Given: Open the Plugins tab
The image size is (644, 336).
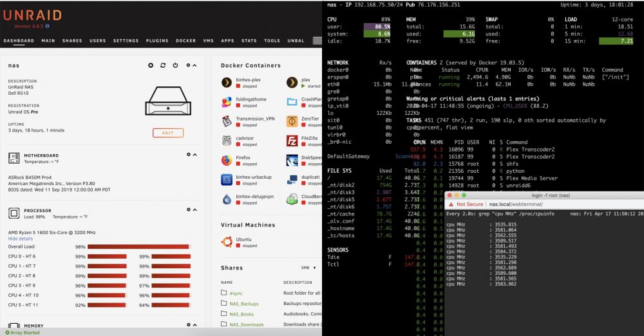Looking at the screenshot, I should click(157, 41).
